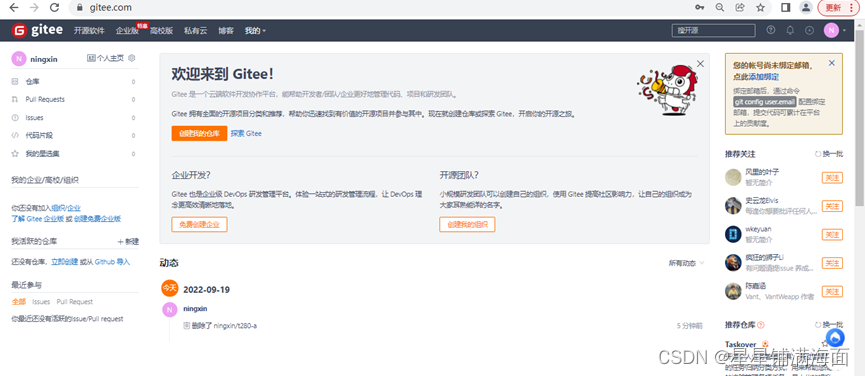Refresh 推荐关注 with 换一批
The height and width of the screenshot is (376, 865).
pyautogui.click(x=829, y=154)
